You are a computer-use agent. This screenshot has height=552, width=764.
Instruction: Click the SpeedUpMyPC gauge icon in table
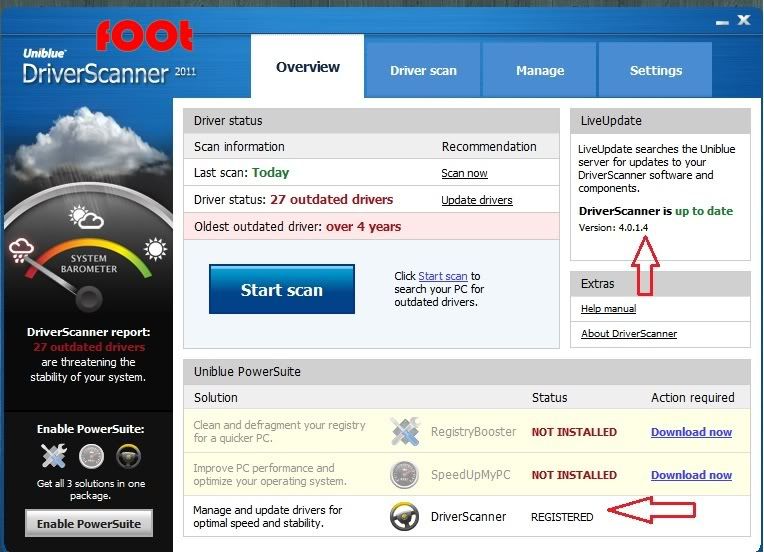coord(404,474)
